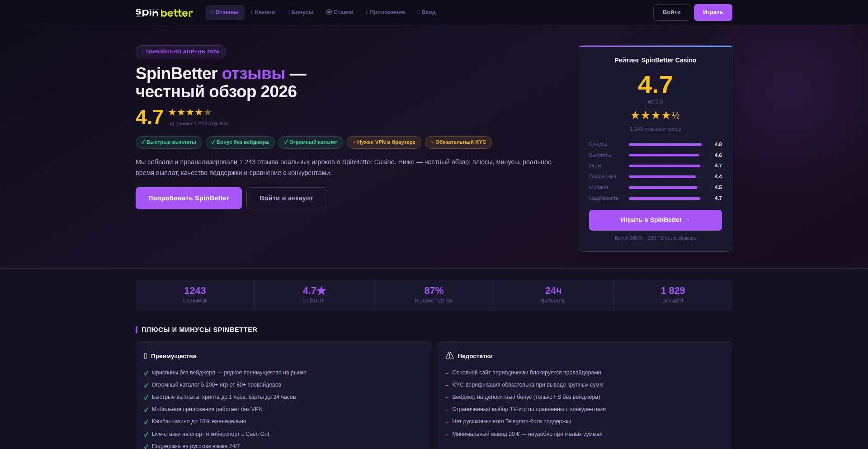The width and height of the screenshot is (868, 449).
Task: Click the "Рейтинг SpinBetter Casino" card title
Action: [x=655, y=60]
